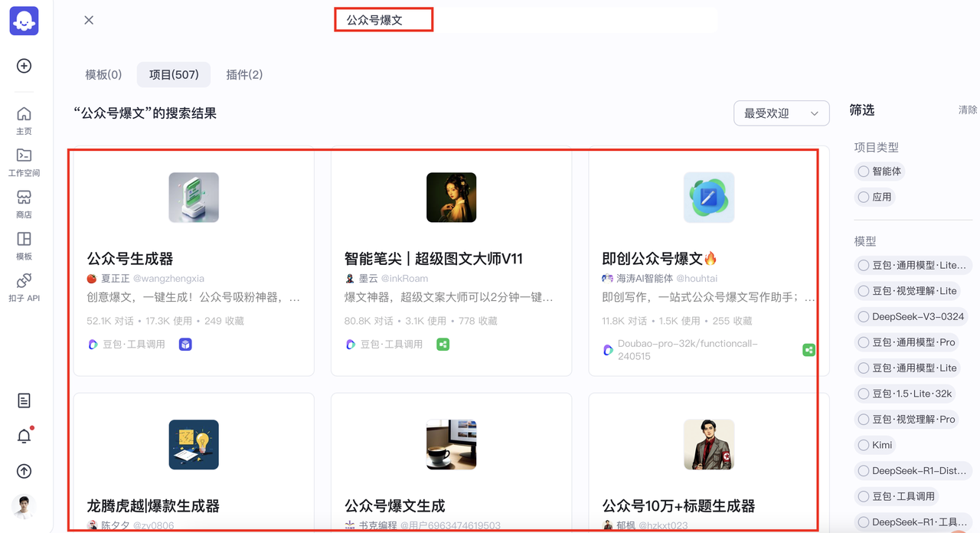The image size is (980, 533).
Task: Select DeepSeek-V3-0324 model filter
Action: tap(911, 316)
